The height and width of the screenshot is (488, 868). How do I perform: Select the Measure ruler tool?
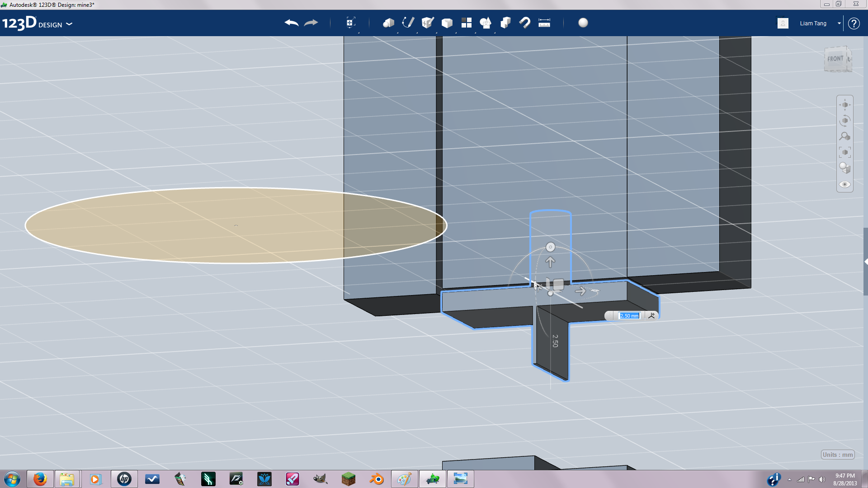coord(544,23)
